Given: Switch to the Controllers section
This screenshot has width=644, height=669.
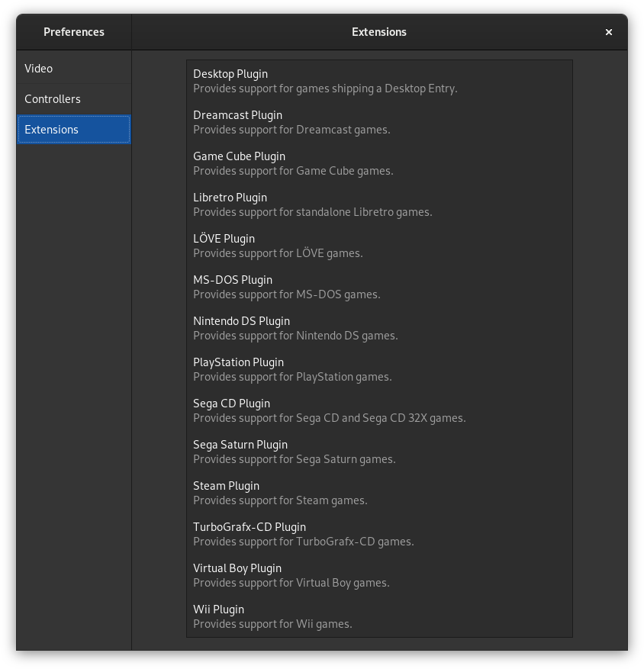Looking at the screenshot, I should [x=74, y=99].
